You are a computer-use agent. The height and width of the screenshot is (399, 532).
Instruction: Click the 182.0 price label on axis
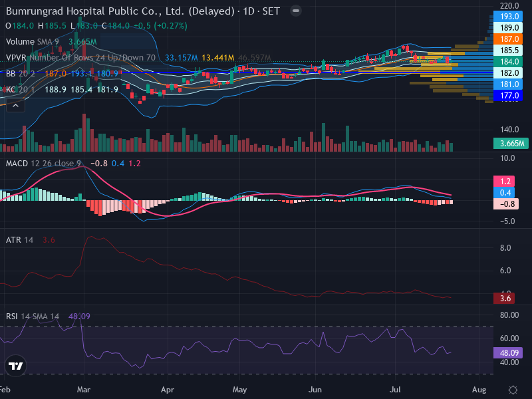coord(508,73)
